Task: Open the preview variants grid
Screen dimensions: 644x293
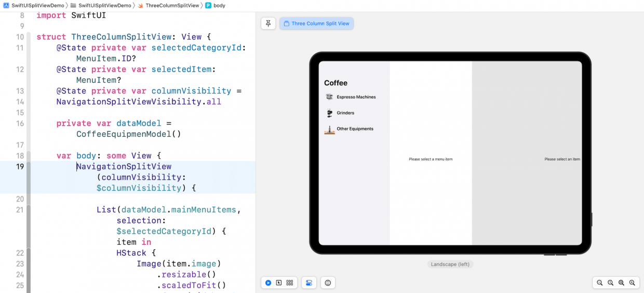Action: (x=290, y=283)
